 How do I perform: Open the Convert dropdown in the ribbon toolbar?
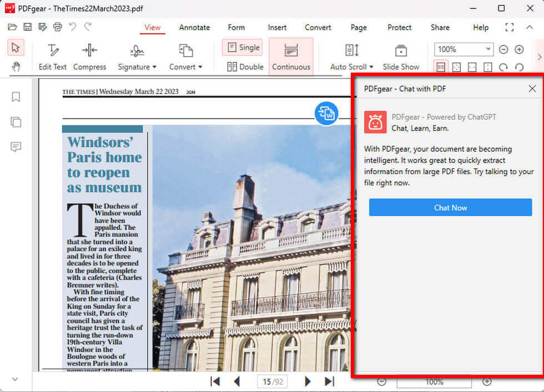pos(185,57)
